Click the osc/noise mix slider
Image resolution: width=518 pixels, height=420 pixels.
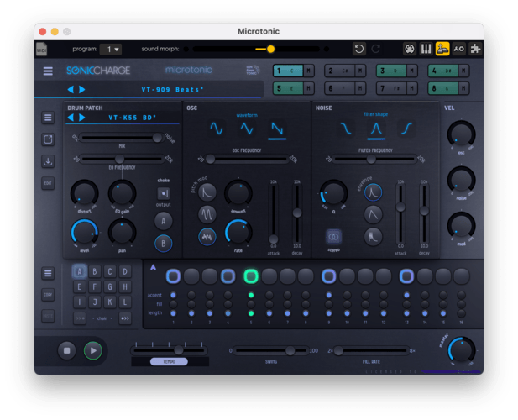tap(122, 138)
